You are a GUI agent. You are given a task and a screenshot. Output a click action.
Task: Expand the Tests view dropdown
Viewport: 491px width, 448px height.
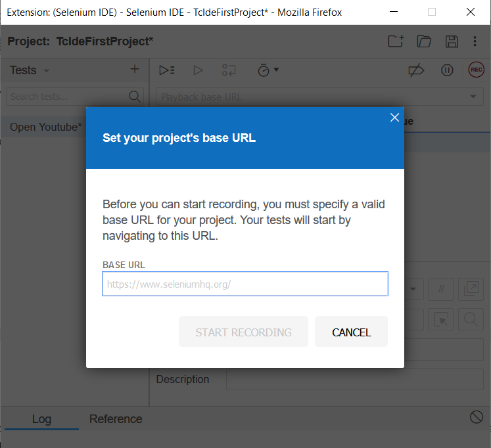pyautogui.click(x=47, y=71)
